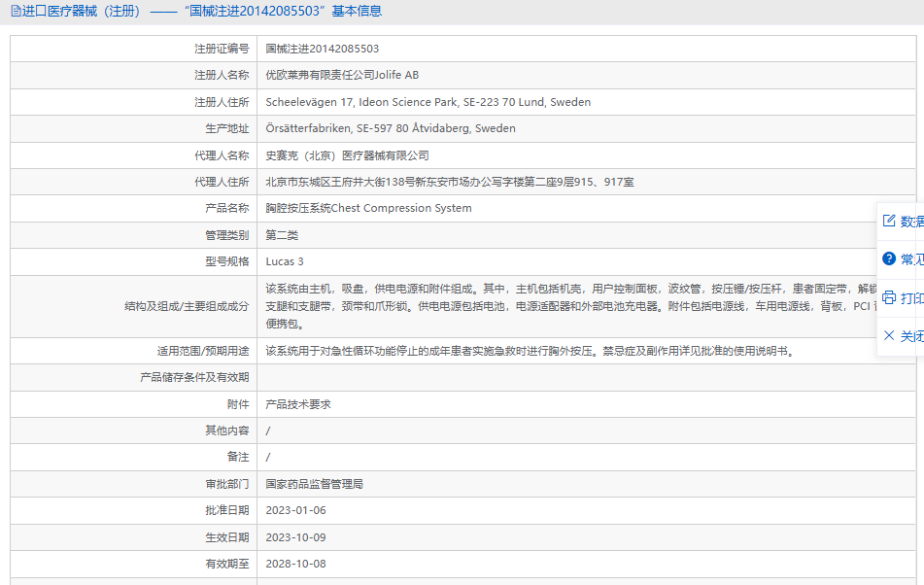The width and height of the screenshot is (924, 585).
Task: Click the 代理人名称 row label
Action: (x=222, y=155)
